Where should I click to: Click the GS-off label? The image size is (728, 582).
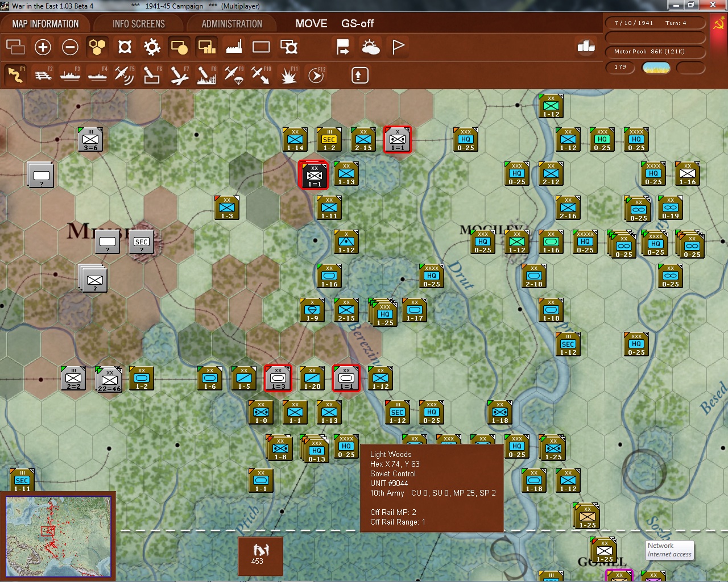357,23
